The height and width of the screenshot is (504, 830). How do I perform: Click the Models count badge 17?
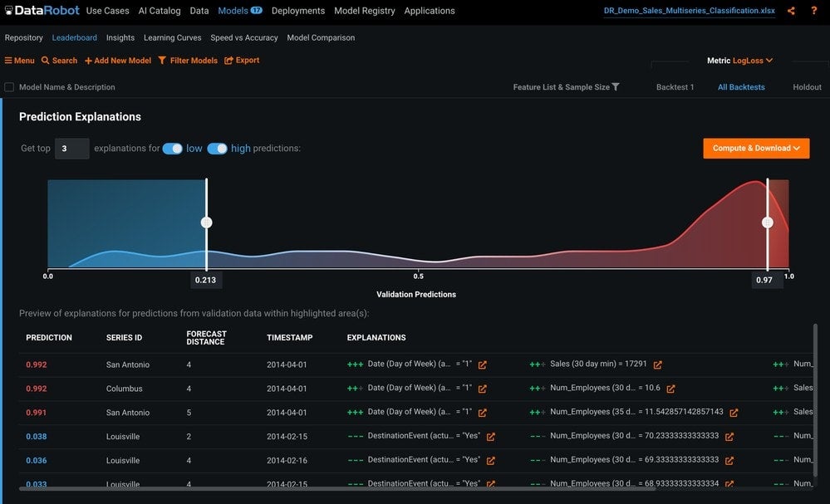256,10
